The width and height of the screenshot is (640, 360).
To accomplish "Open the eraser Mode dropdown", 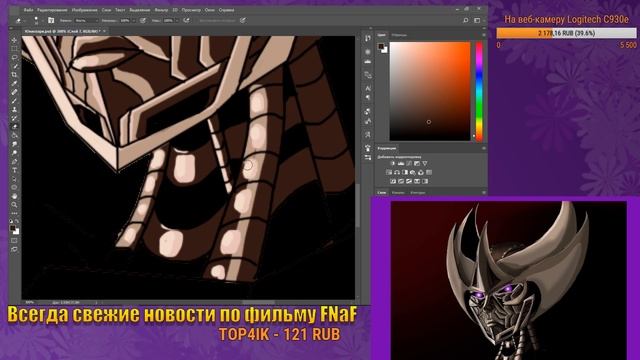I will tap(86, 20).
